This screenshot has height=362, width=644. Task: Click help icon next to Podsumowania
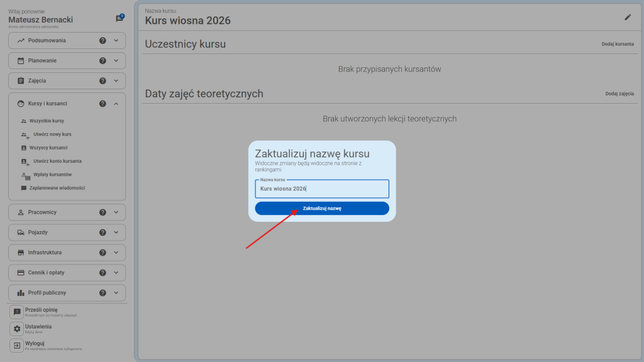[103, 41]
